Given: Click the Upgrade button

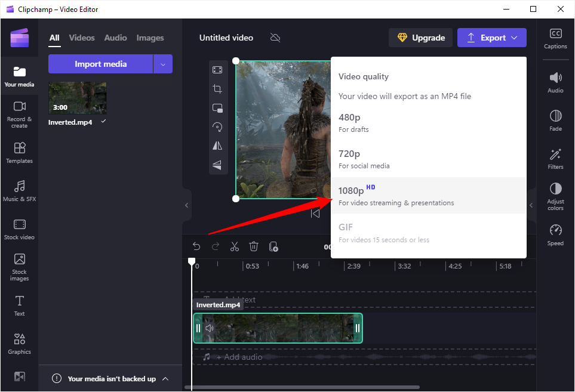Looking at the screenshot, I should tap(420, 37).
